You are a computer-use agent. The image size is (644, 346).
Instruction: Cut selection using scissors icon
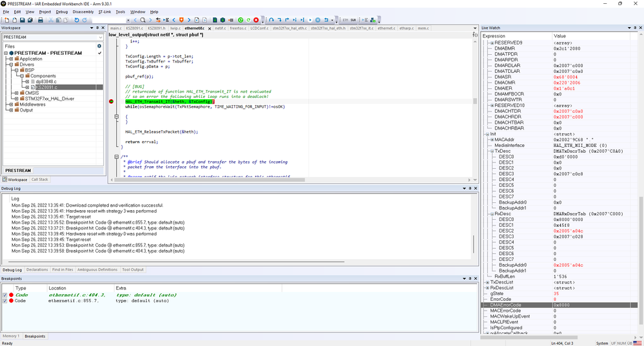coord(51,20)
